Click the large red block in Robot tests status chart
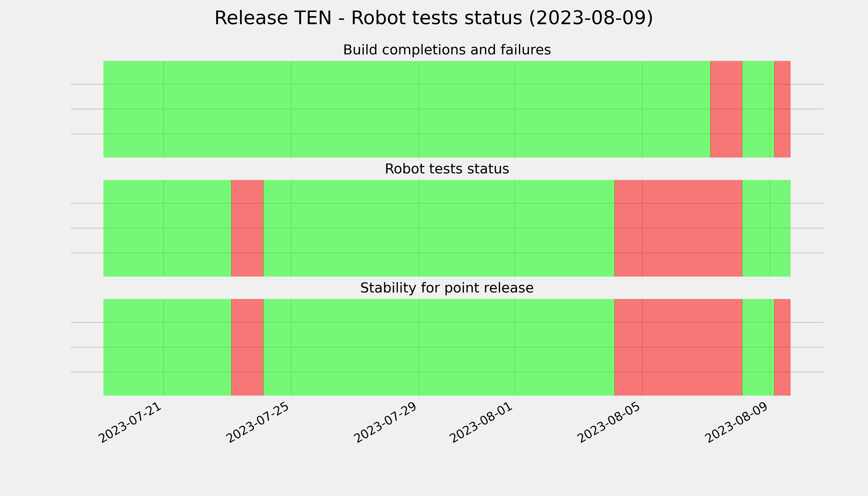Screen dimensions: 868x496 pos(678,228)
